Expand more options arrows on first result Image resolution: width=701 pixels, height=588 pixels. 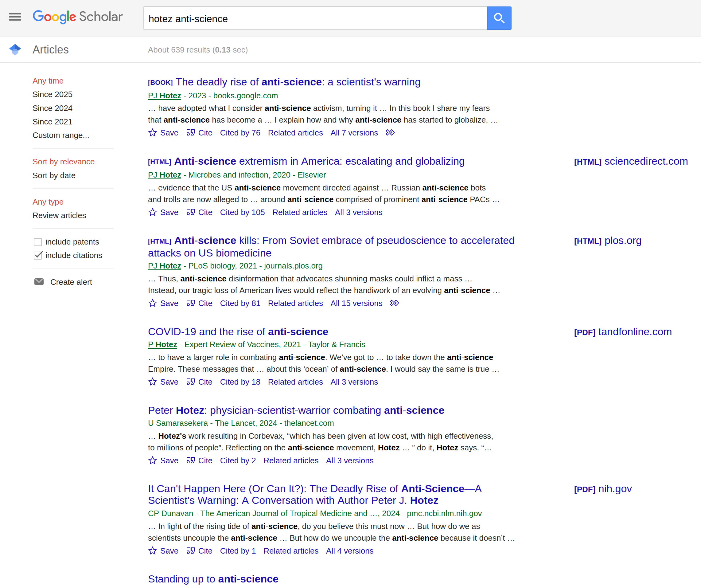click(390, 133)
